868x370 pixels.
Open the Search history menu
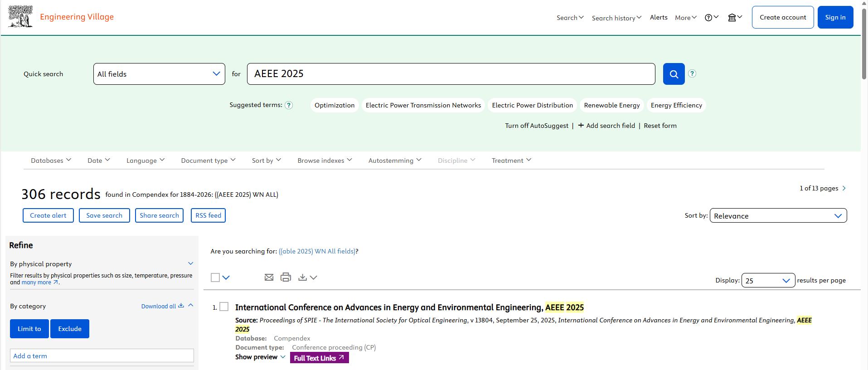pos(616,18)
